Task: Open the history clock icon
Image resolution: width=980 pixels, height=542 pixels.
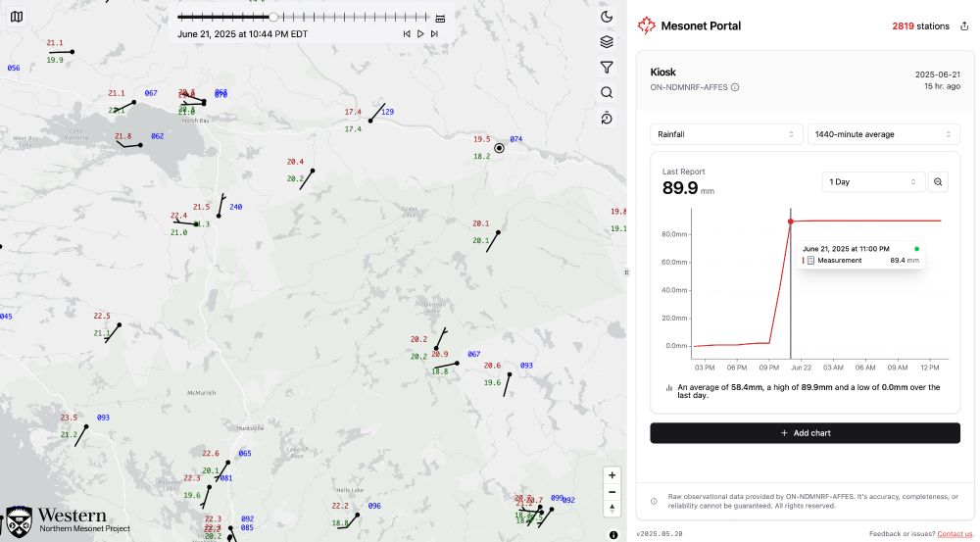Action: [607, 119]
